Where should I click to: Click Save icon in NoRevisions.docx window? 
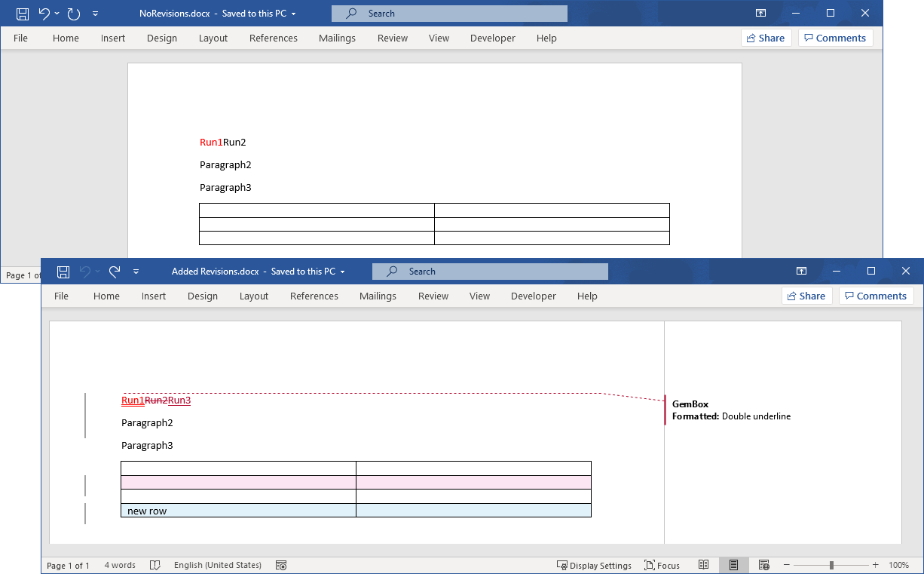(23, 14)
